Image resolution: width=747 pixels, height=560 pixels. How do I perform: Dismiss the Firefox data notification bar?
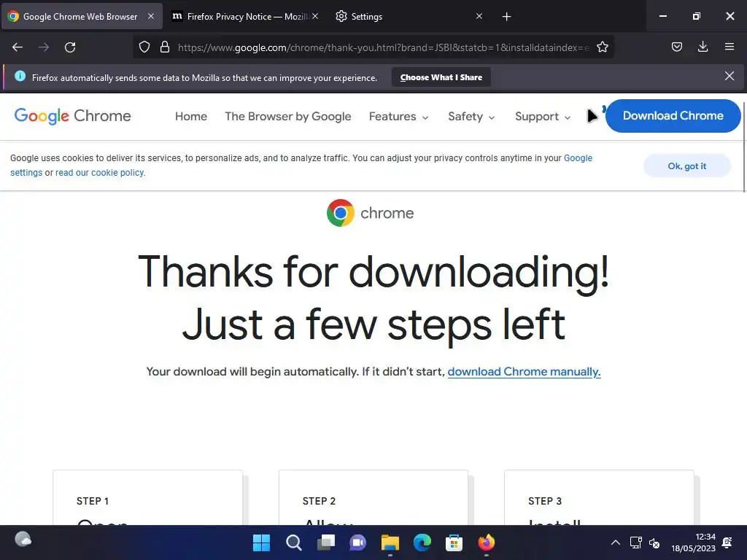coord(729,76)
